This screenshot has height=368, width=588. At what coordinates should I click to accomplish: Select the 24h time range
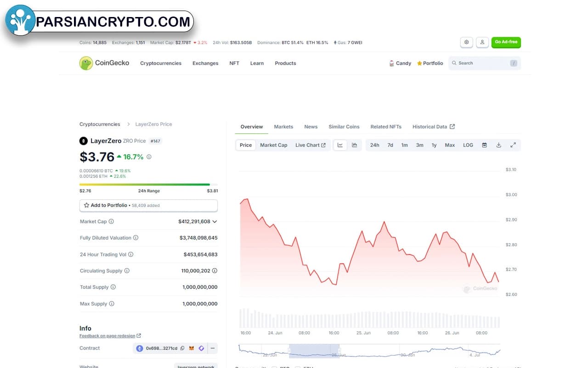click(375, 145)
